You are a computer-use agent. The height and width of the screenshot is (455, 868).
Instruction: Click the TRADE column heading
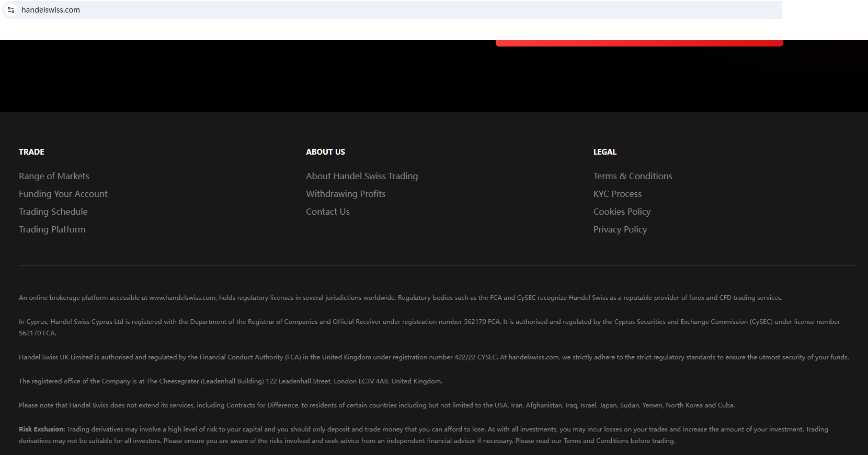pos(31,152)
